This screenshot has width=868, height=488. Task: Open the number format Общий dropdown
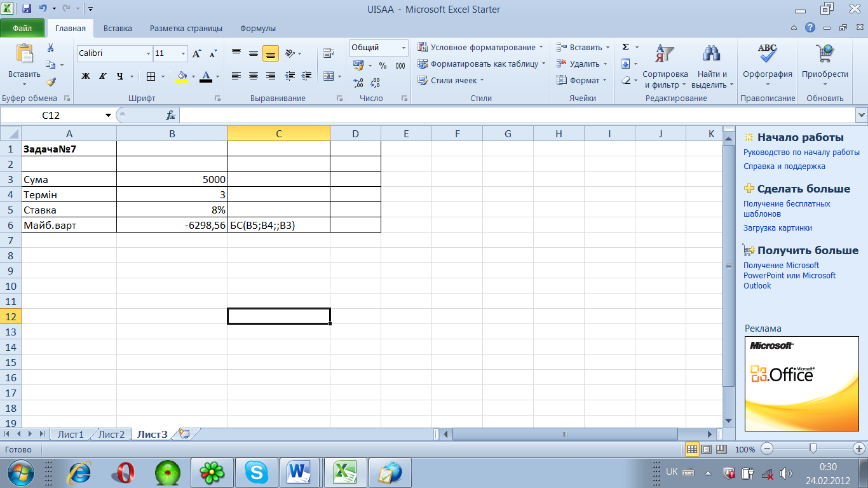coord(403,48)
